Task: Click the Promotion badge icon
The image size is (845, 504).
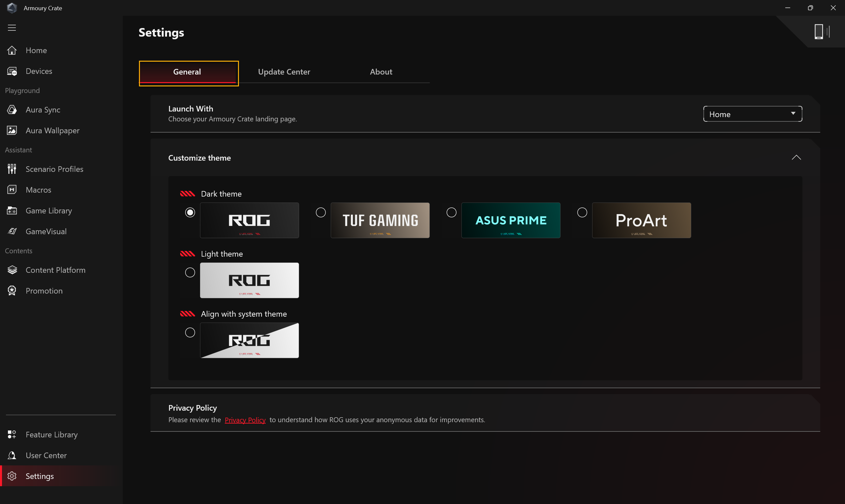Action: [12, 291]
